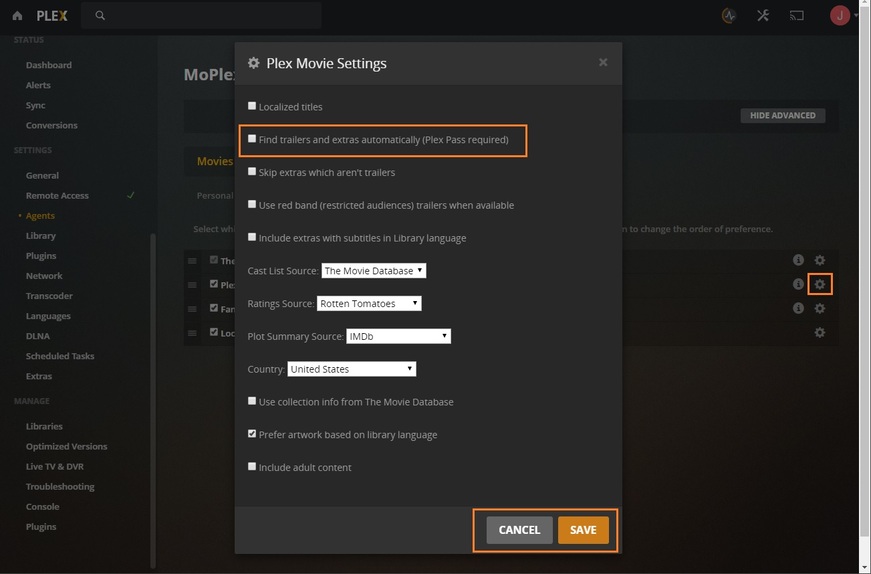
Task: Open Extras settings
Action: click(x=39, y=376)
